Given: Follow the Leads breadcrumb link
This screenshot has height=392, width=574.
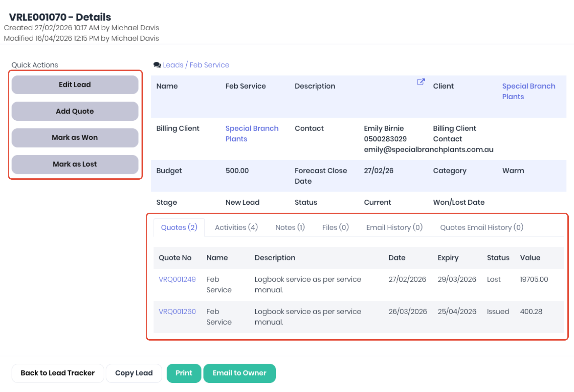Looking at the screenshot, I should point(173,65).
